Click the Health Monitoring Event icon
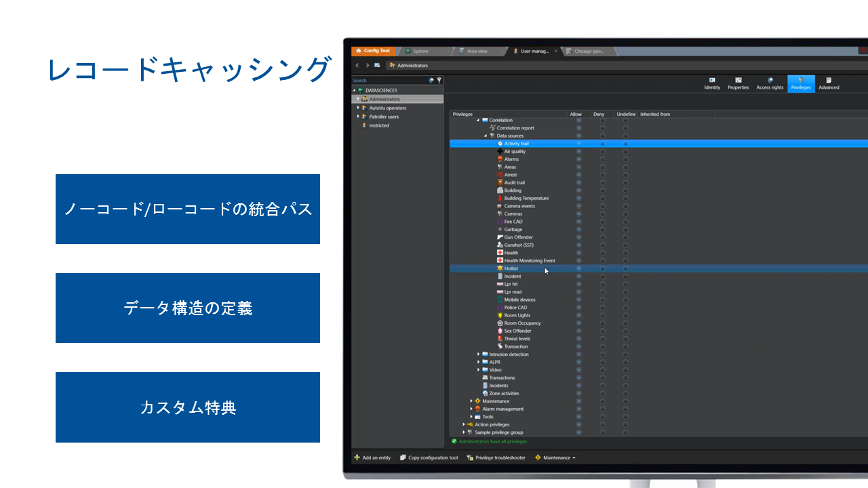Screen dimensions: 868x488 (x=500, y=260)
